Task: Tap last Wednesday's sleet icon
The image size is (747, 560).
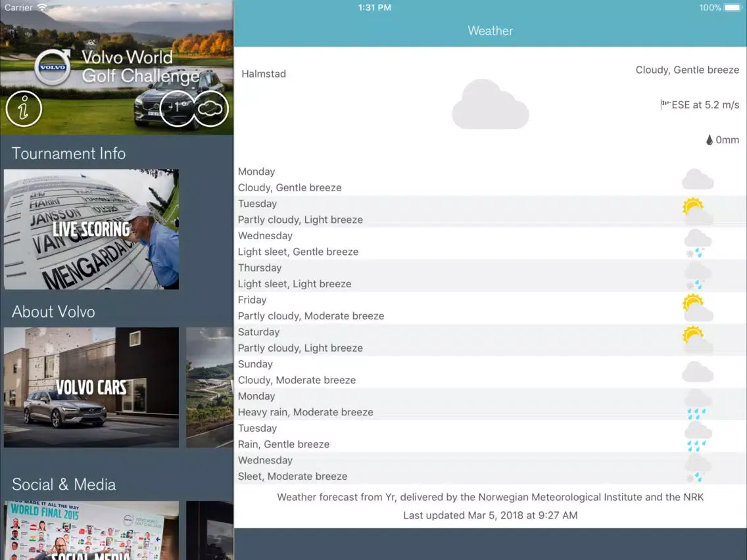Action: pyautogui.click(x=698, y=468)
